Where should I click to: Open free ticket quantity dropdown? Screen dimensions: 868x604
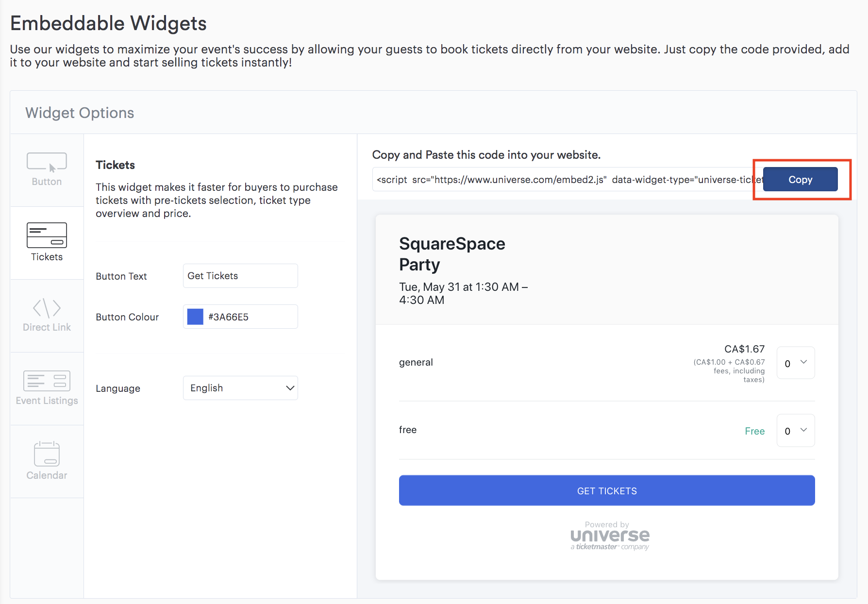(x=796, y=430)
